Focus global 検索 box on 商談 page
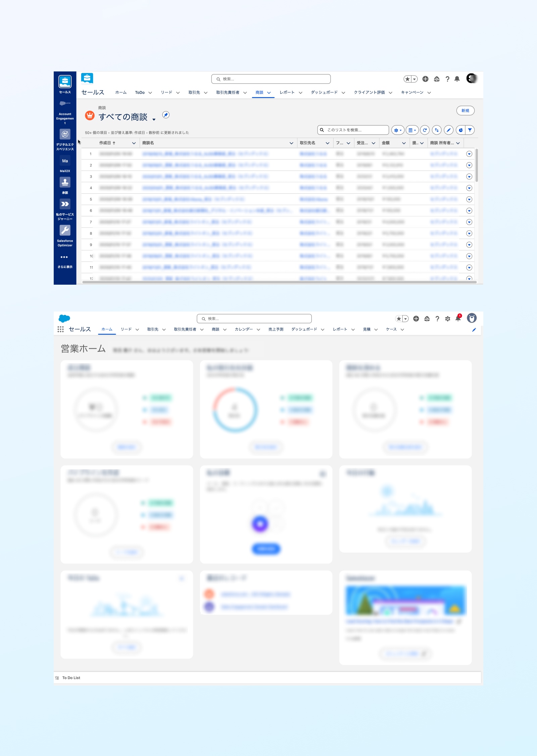 point(271,79)
